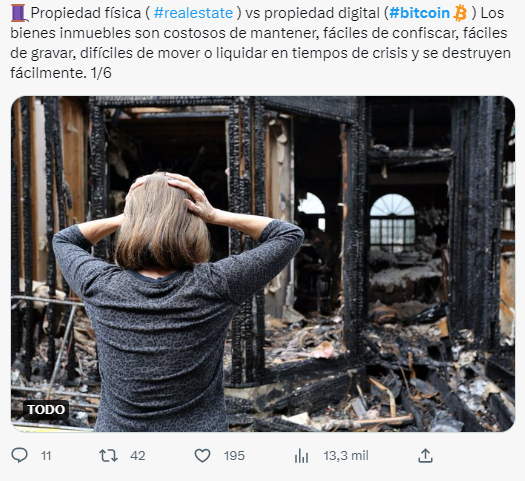Click the 1/6 thread indicator text
This screenshot has height=481, width=525.
(x=101, y=73)
